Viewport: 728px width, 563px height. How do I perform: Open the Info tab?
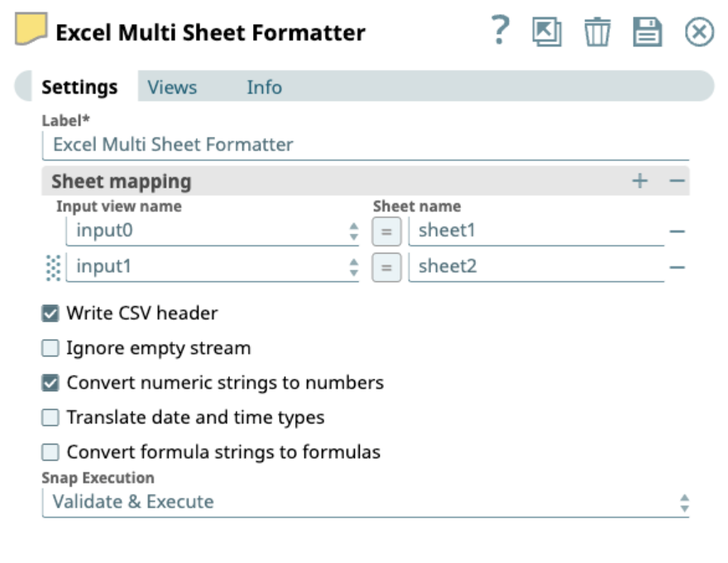pos(265,87)
